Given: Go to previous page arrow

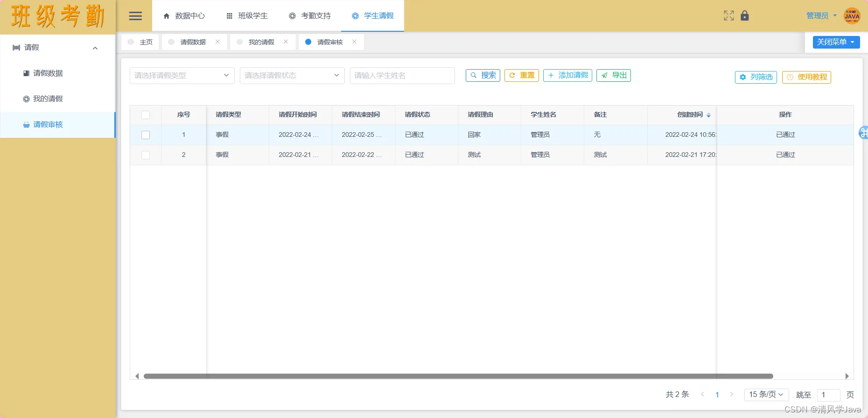Looking at the screenshot, I should [x=702, y=395].
